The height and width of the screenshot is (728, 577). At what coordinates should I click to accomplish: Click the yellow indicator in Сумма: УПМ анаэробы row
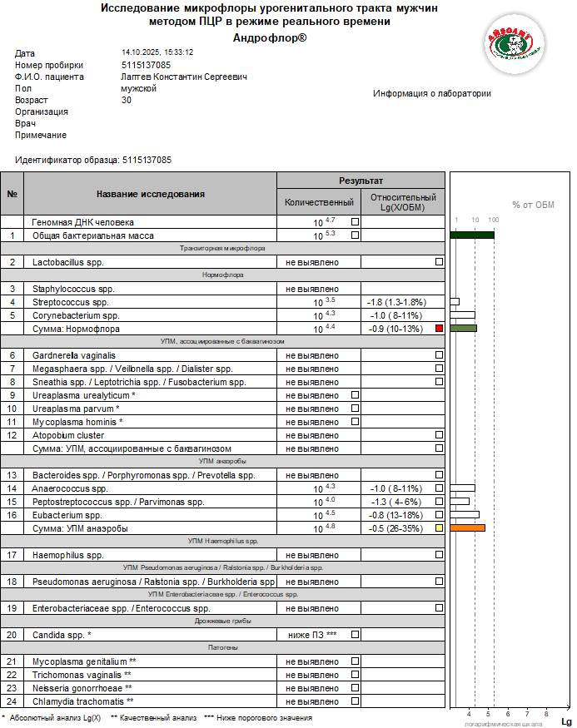point(439,528)
